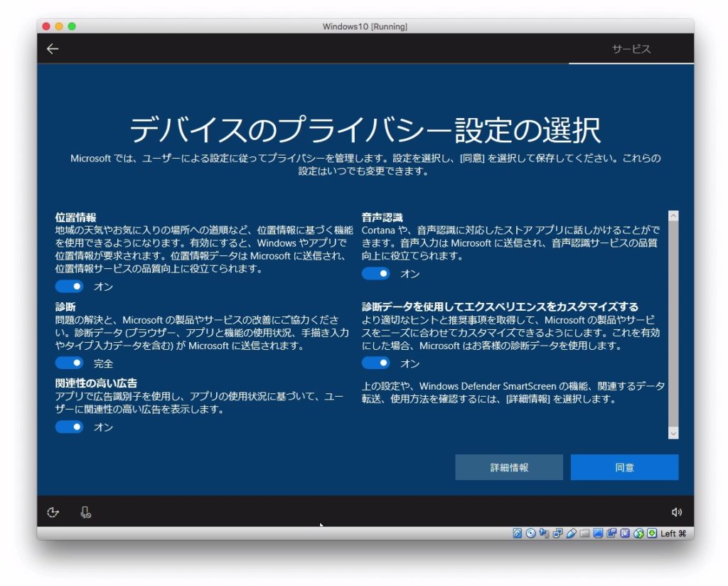The height and width of the screenshot is (586, 728).
Task: Open the volume speaker icon
Action: (x=677, y=512)
